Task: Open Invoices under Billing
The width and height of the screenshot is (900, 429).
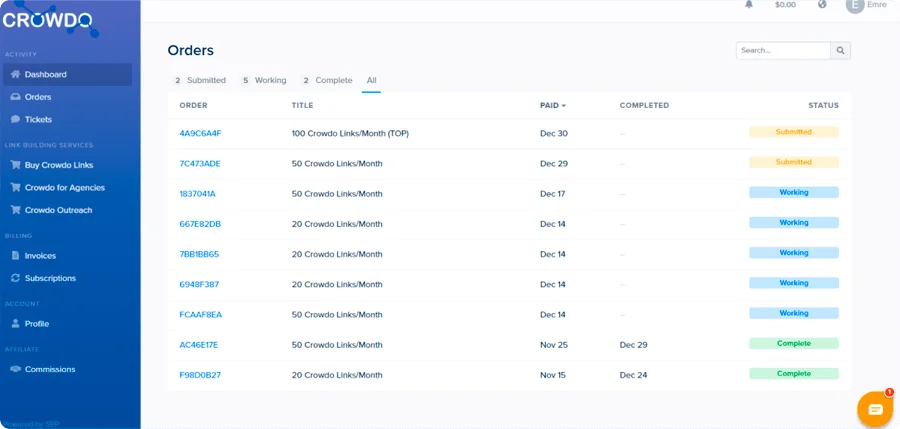Action: pyautogui.click(x=40, y=256)
